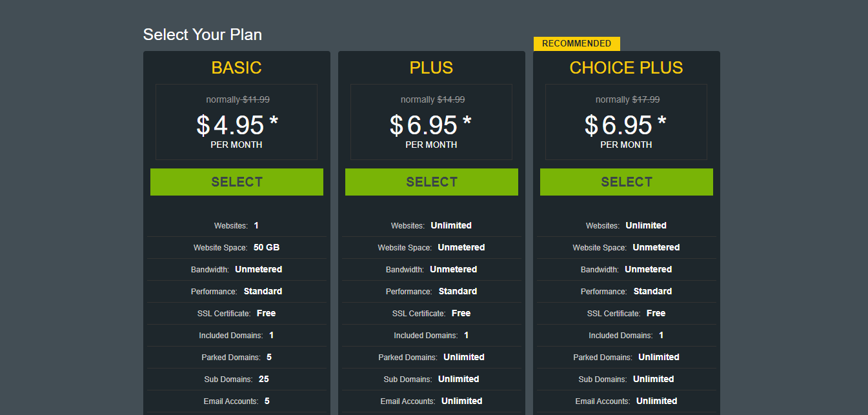868x415 pixels.
Task: Click Basic plan Bandwidth Unmetered row
Action: tap(237, 269)
